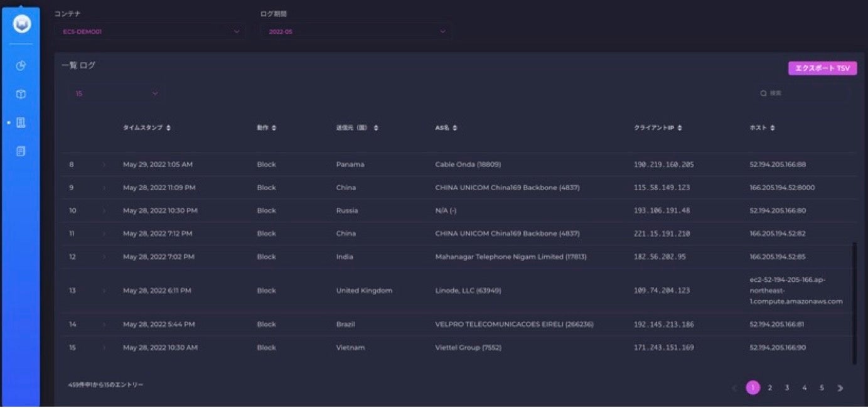Click IP 182.56.202.95
Image resolution: width=868 pixels, height=408 pixels.
[x=660, y=257]
